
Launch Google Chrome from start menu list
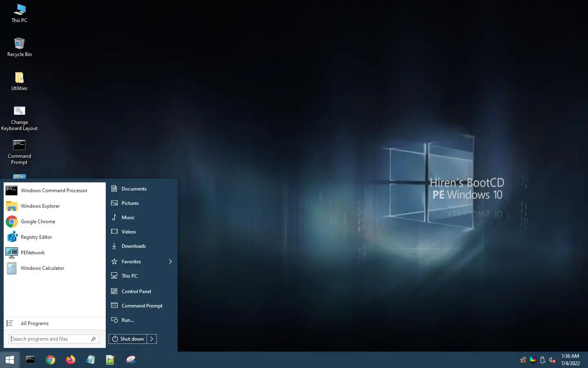(54, 221)
